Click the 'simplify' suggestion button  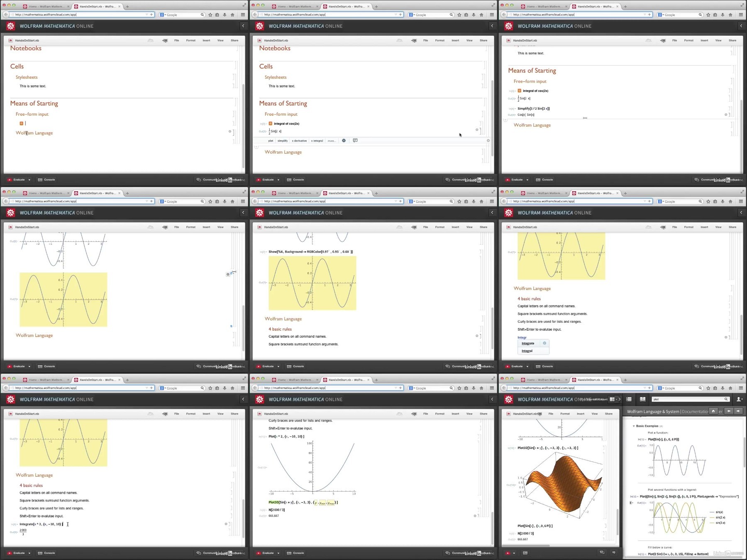(283, 141)
